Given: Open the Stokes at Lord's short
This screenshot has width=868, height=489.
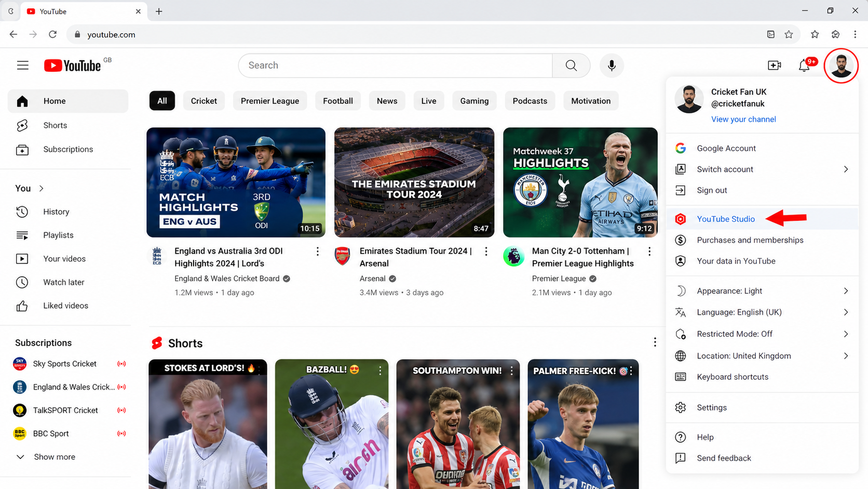Looking at the screenshot, I should pyautogui.click(x=208, y=424).
